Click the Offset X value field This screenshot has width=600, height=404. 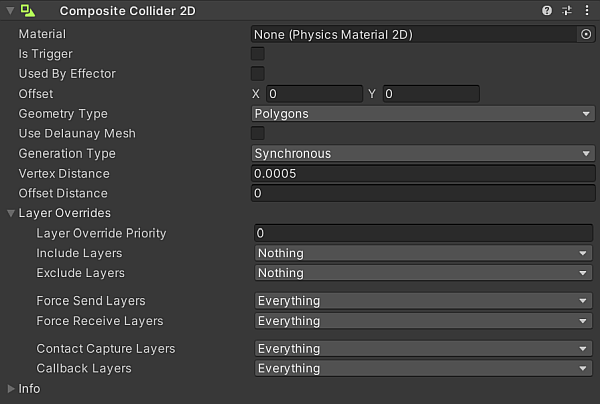313,94
